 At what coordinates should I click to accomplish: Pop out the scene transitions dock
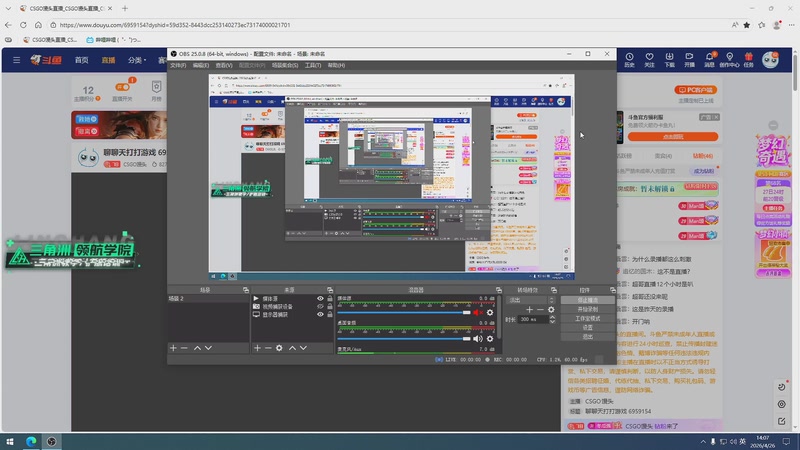pyautogui.click(x=554, y=290)
